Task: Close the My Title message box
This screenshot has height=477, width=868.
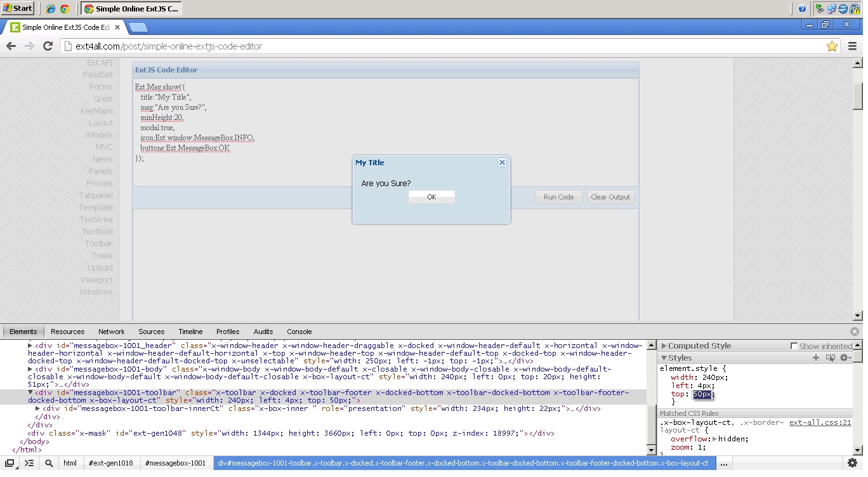Action: coord(502,163)
